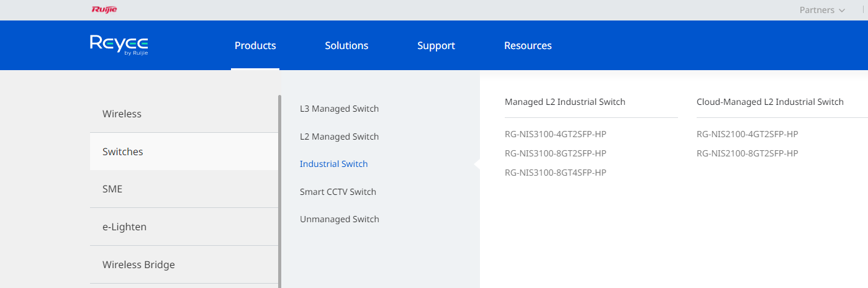
Task: Select the Switches category
Action: coord(184,151)
